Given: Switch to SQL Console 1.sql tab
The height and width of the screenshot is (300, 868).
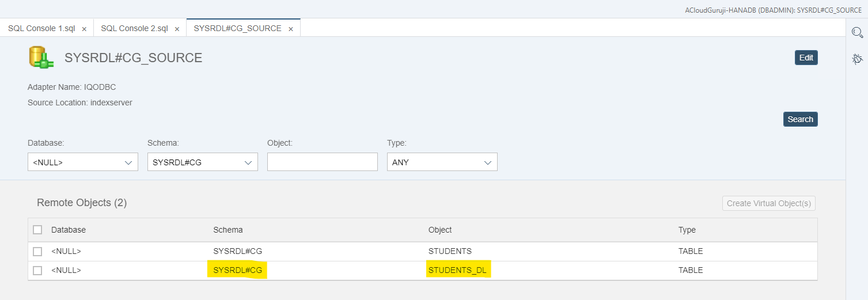Looking at the screenshot, I should click(x=41, y=28).
